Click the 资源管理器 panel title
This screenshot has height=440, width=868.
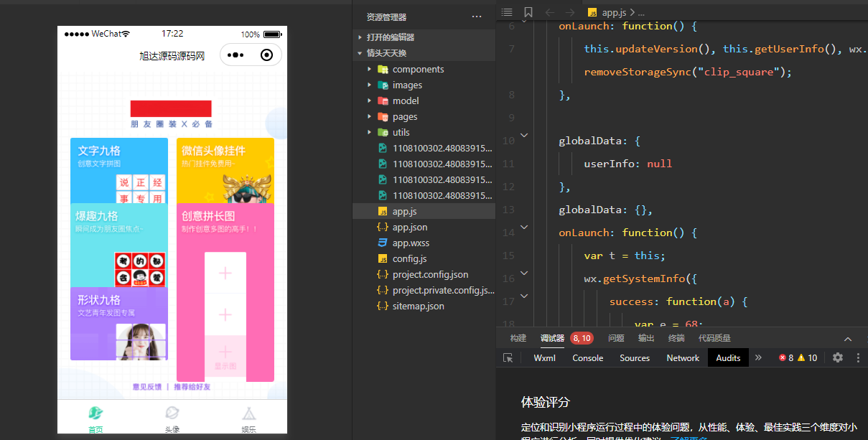[x=386, y=17]
